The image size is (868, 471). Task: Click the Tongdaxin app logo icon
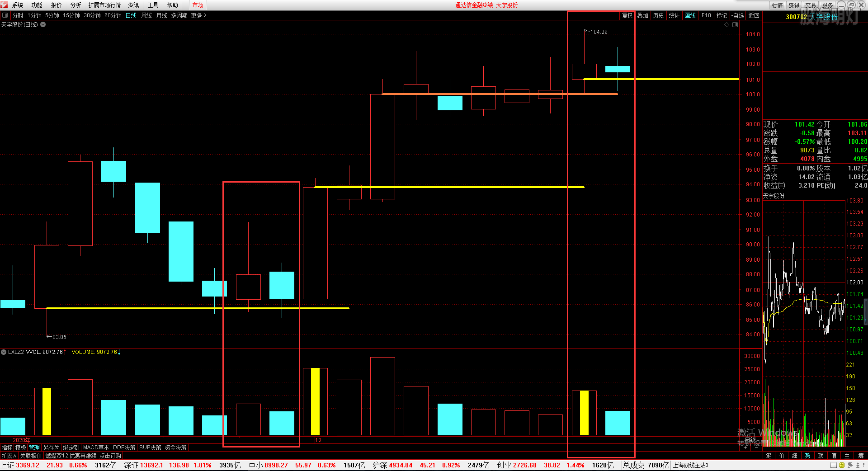(x=4, y=5)
